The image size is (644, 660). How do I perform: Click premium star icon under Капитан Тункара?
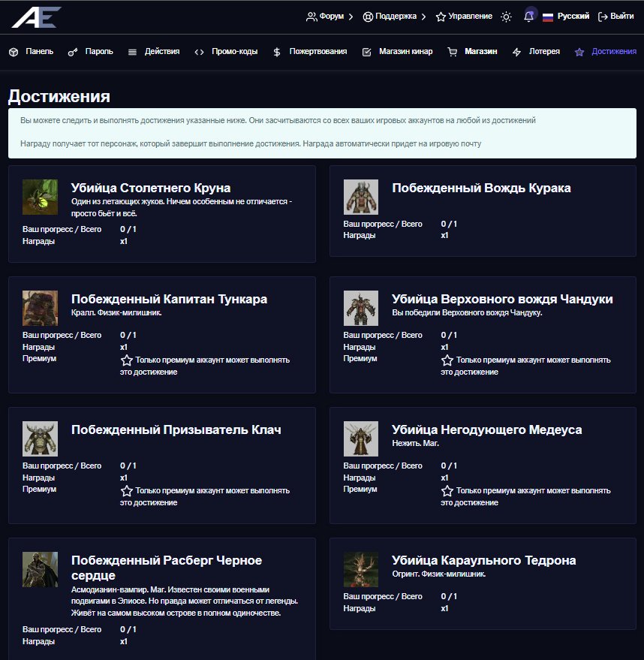[127, 360]
